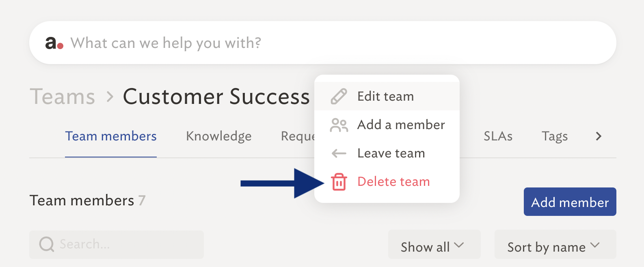Click the magnifier icon in the search box
This screenshot has height=267, width=644.
[x=47, y=244]
